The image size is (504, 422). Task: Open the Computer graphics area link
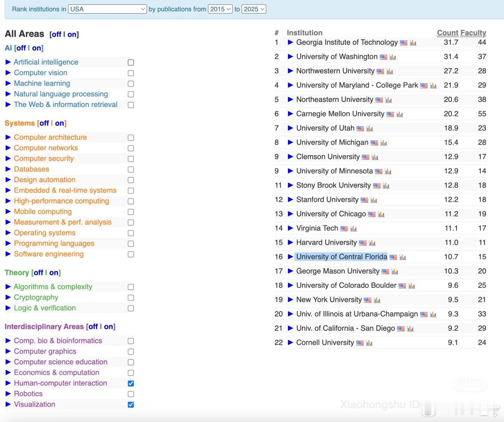pos(45,351)
